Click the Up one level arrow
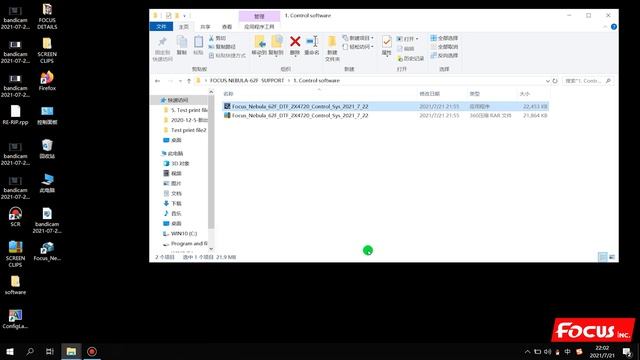Image resolution: width=640 pixels, height=360 pixels. coord(189,81)
